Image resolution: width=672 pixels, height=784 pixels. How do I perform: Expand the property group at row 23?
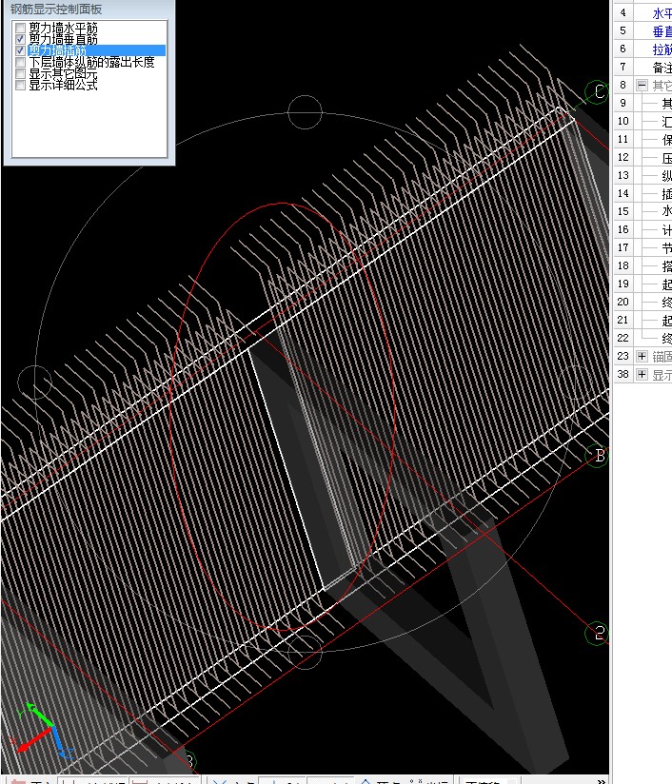642,356
